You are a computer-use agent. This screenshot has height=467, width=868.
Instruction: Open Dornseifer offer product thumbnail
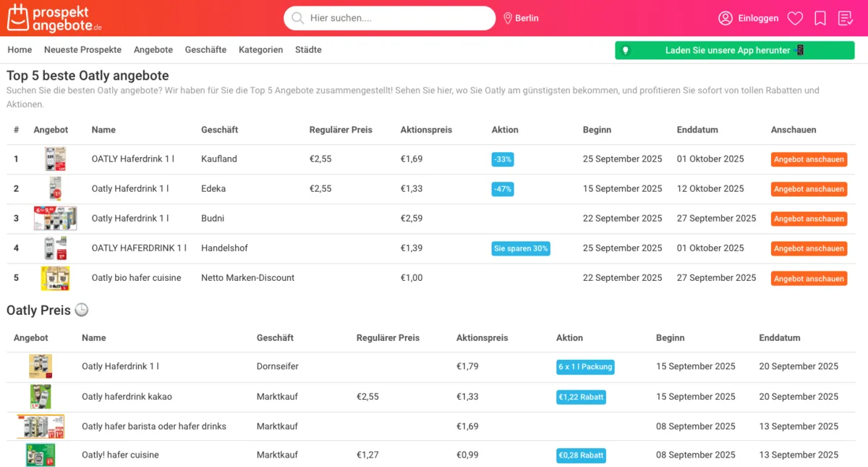point(41,366)
